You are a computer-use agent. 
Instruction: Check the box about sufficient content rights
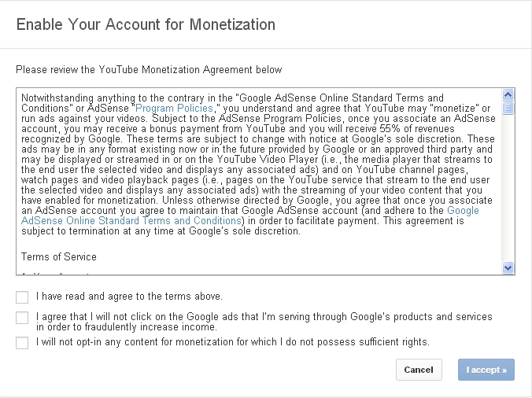point(22,342)
